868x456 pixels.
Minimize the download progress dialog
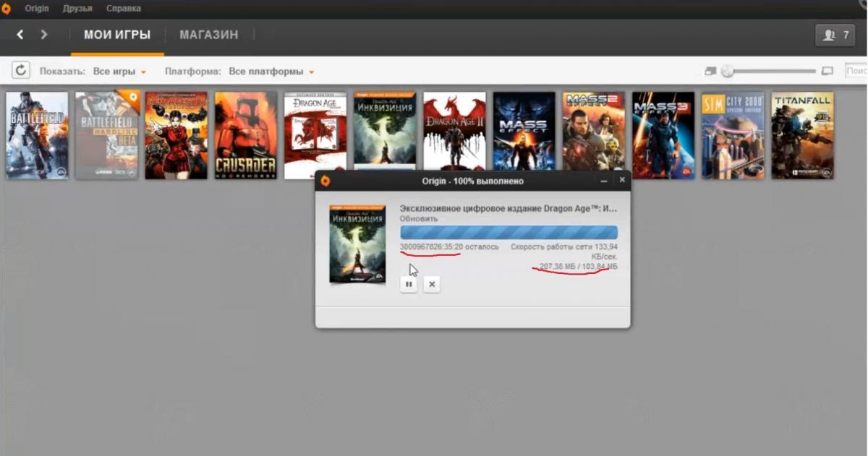(x=604, y=180)
